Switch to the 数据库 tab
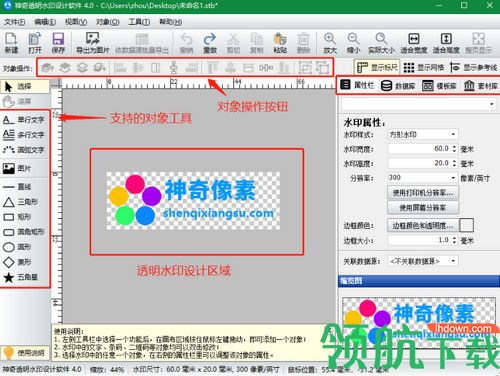Image resolution: width=500 pixels, height=376 pixels. point(398,86)
